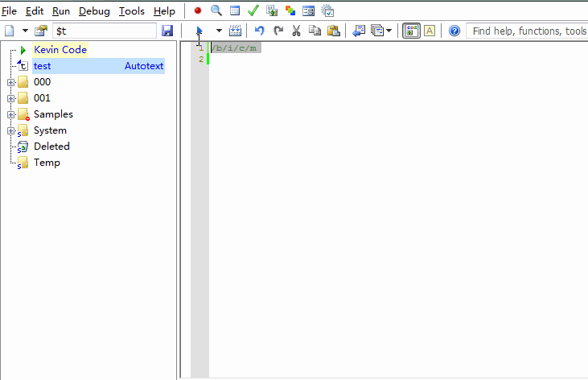Open the dropdown arrow next to New item
The width and height of the screenshot is (588, 380).
click(x=25, y=31)
